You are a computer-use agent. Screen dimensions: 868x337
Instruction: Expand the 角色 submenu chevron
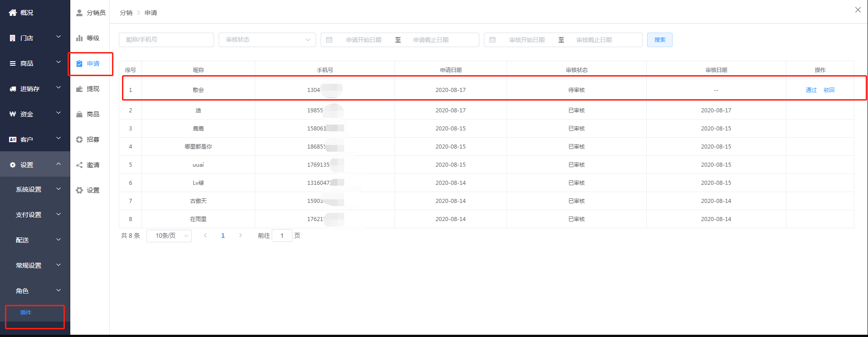click(59, 290)
